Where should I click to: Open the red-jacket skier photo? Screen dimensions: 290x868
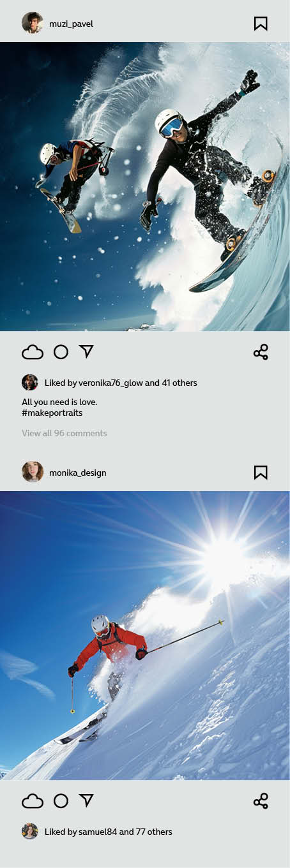(x=145, y=635)
